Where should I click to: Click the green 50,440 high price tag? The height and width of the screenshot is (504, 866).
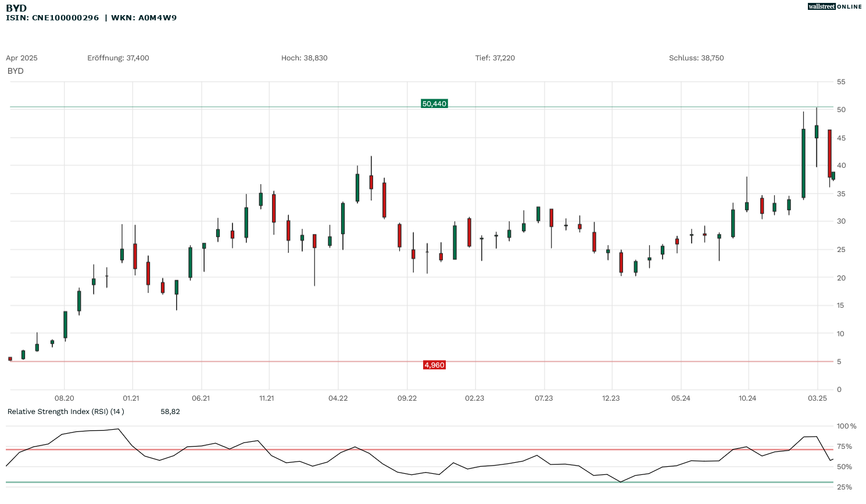tap(434, 104)
